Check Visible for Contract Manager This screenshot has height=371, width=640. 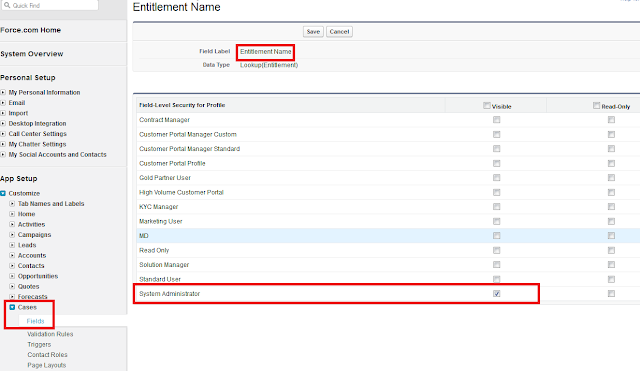coord(496,120)
